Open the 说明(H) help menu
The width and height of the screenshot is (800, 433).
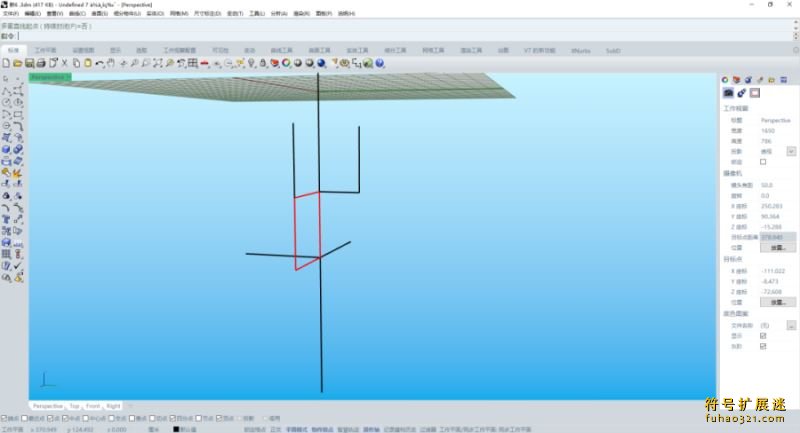click(x=346, y=13)
